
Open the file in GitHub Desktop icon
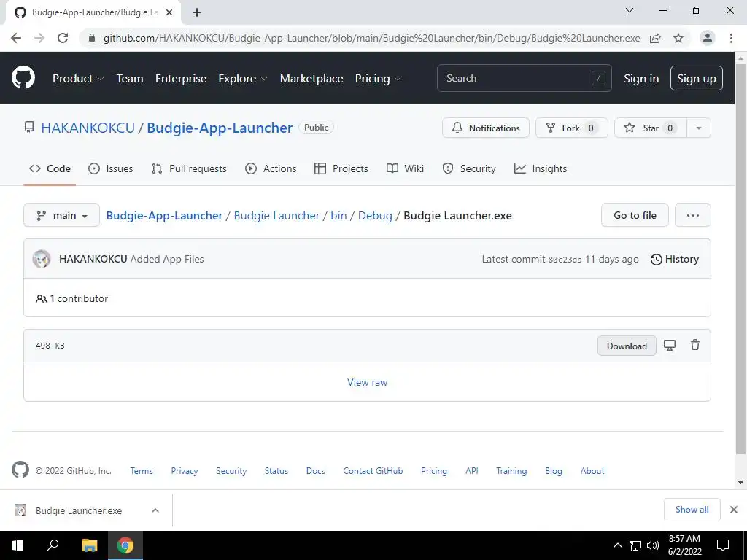pos(670,345)
